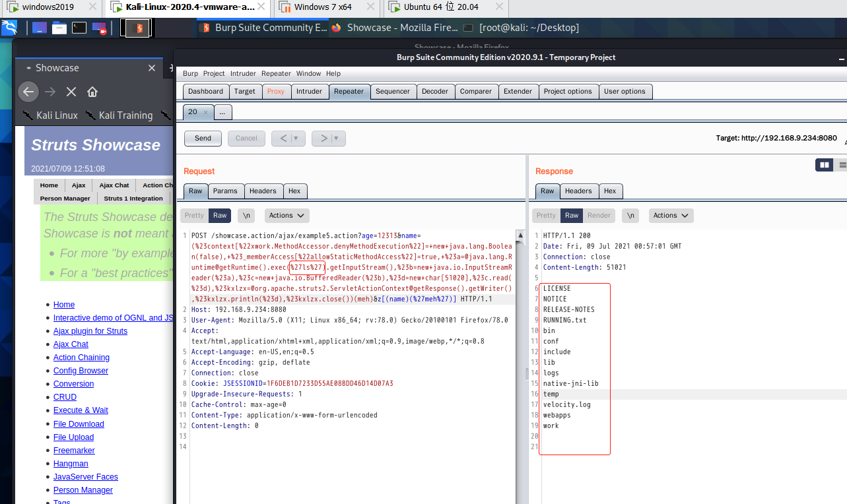Toggle Pretty view in the Response viewer
The image size is (847, 504).
click(546, 215)
